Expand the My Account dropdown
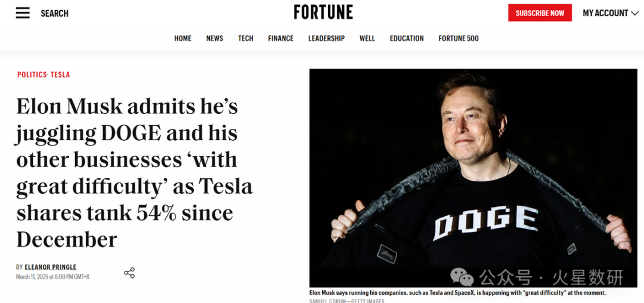Image resolution: width=644 pixels, height=303 pixels. click(610, 13)
